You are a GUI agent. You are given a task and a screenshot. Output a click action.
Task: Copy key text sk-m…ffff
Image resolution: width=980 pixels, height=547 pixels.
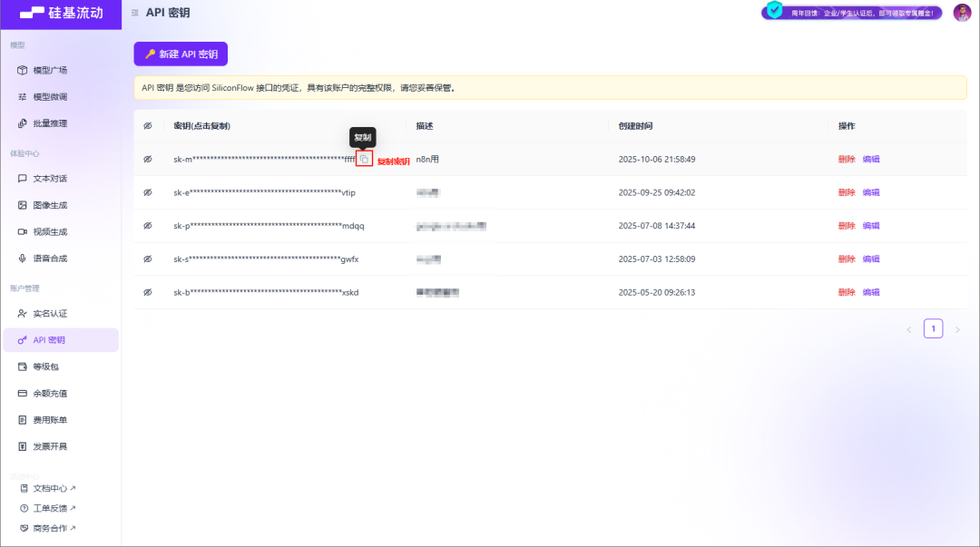point(264,160)
